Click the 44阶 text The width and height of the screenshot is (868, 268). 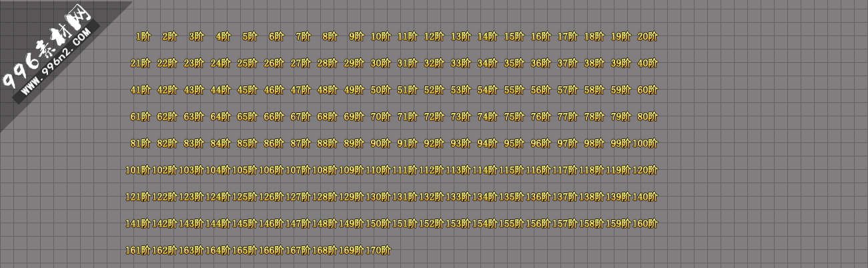pyautogui.click(x=221, y=90)
